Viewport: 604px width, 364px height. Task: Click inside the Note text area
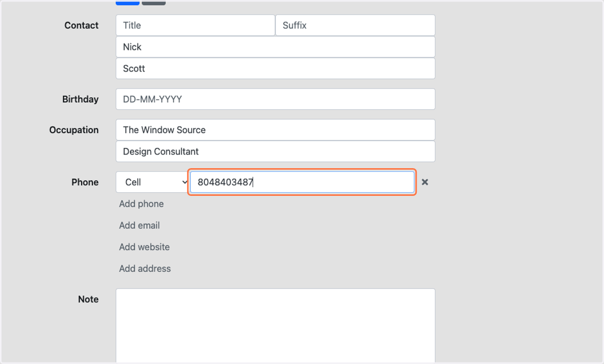coord(275,326)
